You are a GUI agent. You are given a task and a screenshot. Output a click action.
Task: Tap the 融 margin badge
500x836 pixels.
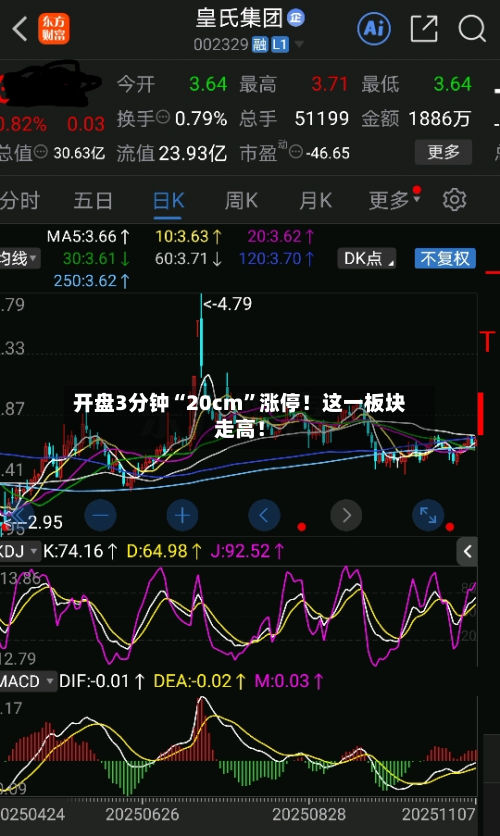pyautogui.click(x=260, y=44)
